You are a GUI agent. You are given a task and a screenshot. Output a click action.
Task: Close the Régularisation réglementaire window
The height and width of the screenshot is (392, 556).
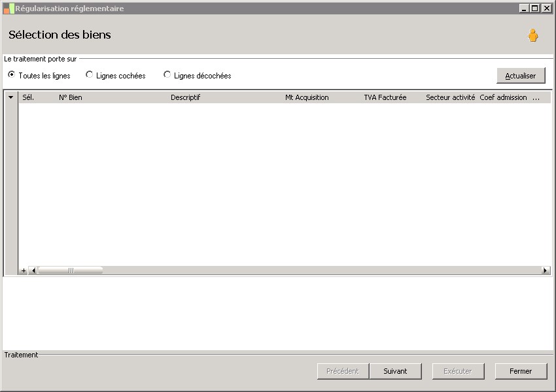(x=546, y=8)
